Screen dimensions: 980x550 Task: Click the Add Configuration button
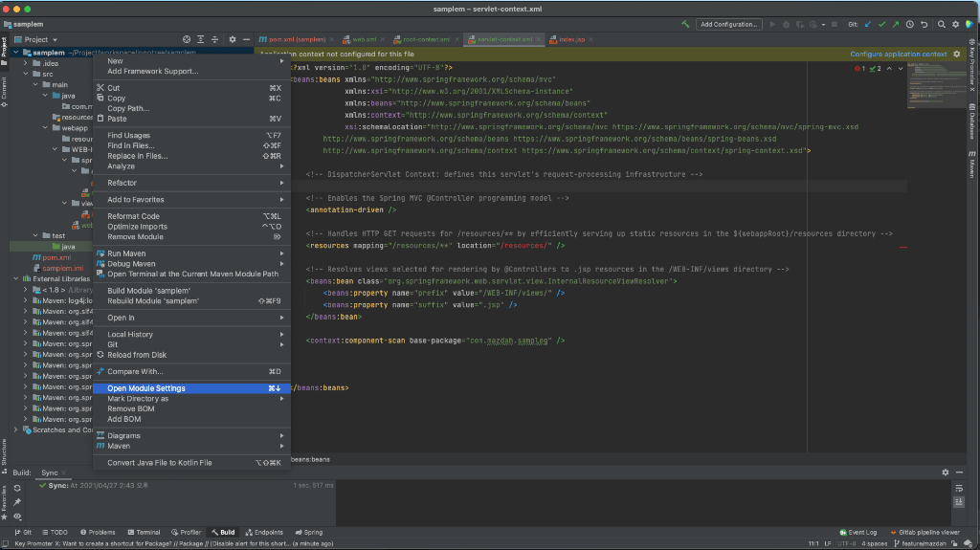coord(728,24)
